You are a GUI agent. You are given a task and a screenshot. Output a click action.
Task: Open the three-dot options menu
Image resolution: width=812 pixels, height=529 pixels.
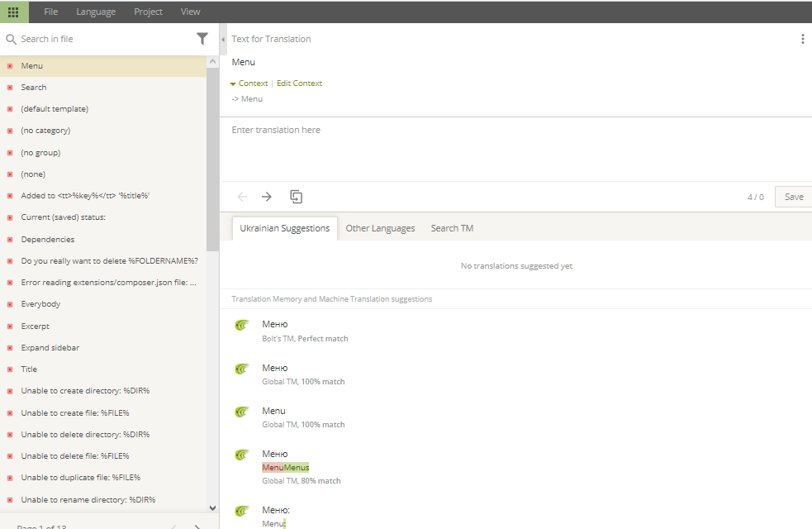tap(802, 39)
